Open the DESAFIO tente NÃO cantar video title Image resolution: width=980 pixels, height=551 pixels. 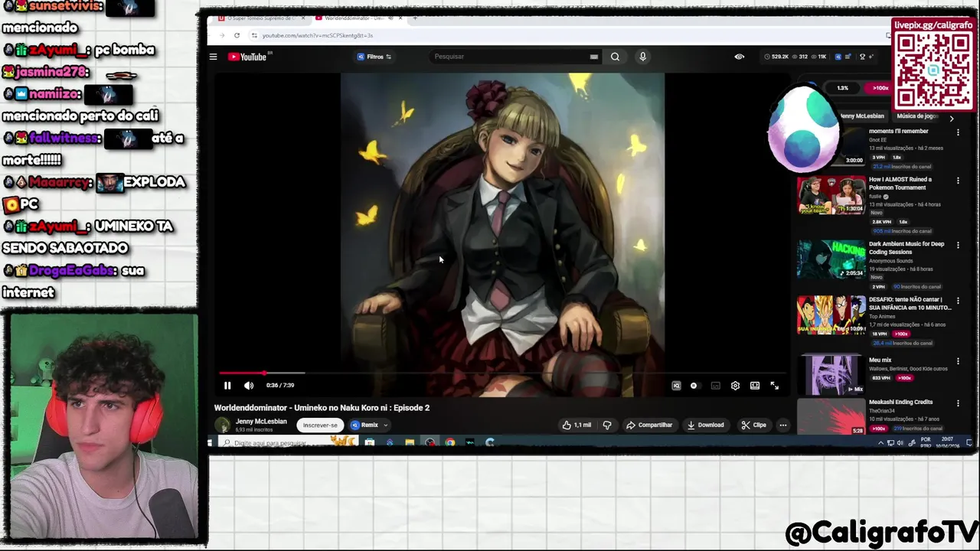[910, 304]
